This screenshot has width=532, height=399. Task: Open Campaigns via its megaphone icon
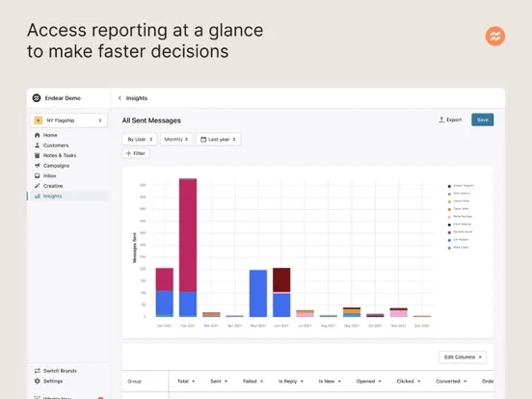pyautogui.click(x=37, y=166)
